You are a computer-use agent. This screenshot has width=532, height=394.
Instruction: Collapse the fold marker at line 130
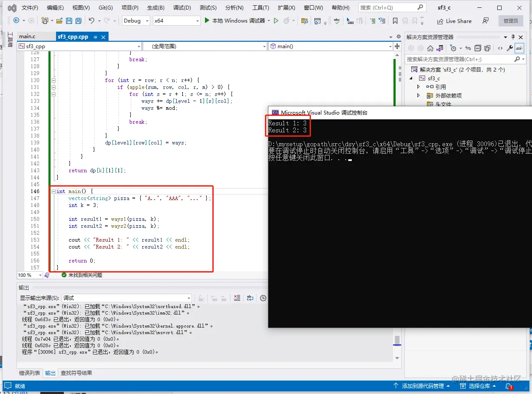pos(53,80)
